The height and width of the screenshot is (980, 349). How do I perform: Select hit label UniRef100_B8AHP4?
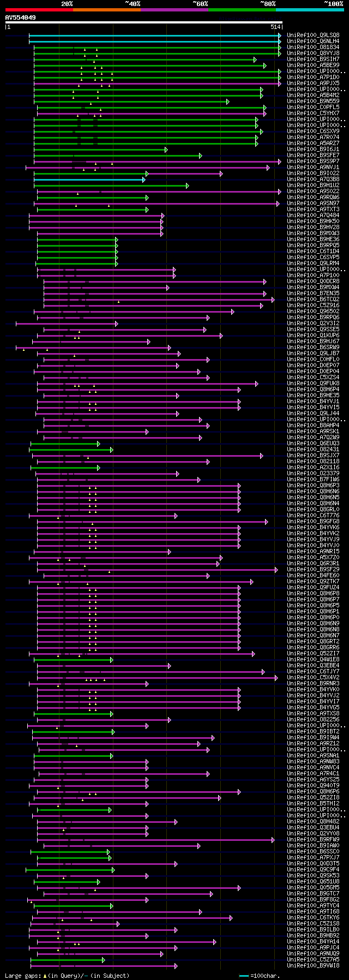(313, 425)
